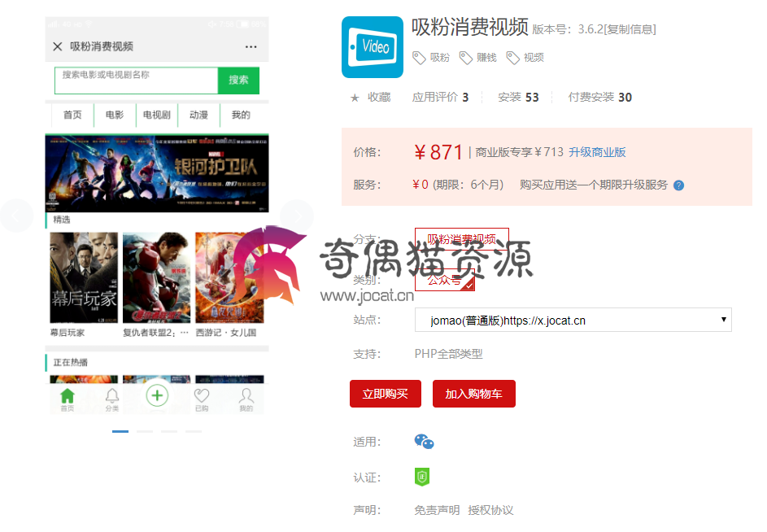Open the 幕后玩家 movie poster

coord(84,277)
